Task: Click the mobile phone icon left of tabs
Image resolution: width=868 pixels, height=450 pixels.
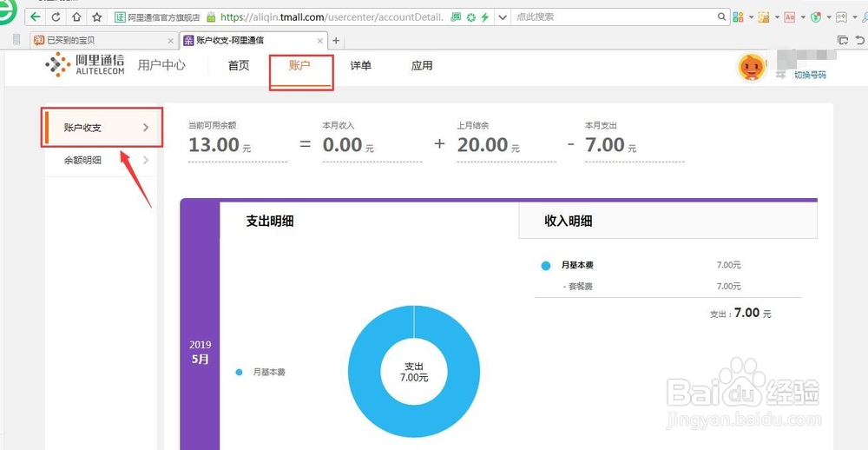Action: (16, 40)
